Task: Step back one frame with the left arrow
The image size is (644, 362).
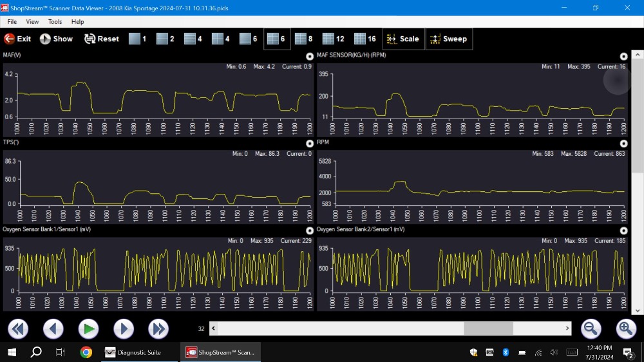Action: pyautogui.click(x=53, y=329)
